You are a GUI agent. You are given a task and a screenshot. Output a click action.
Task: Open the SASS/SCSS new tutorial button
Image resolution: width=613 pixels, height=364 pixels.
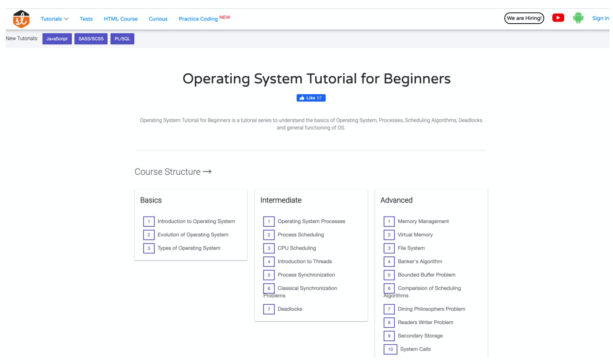pos(91,39)
